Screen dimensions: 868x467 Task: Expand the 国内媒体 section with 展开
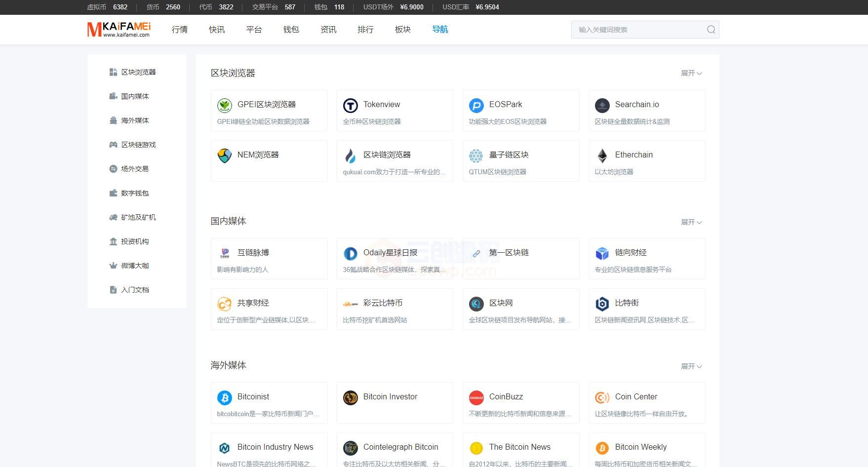coord(691,222)
